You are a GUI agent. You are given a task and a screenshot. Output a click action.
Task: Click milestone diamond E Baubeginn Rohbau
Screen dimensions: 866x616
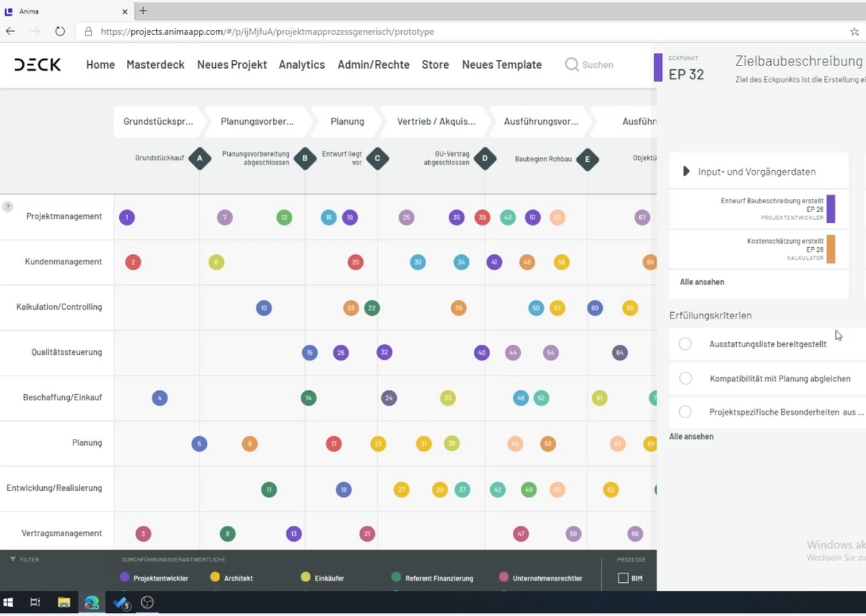click(x=588, y=159)
